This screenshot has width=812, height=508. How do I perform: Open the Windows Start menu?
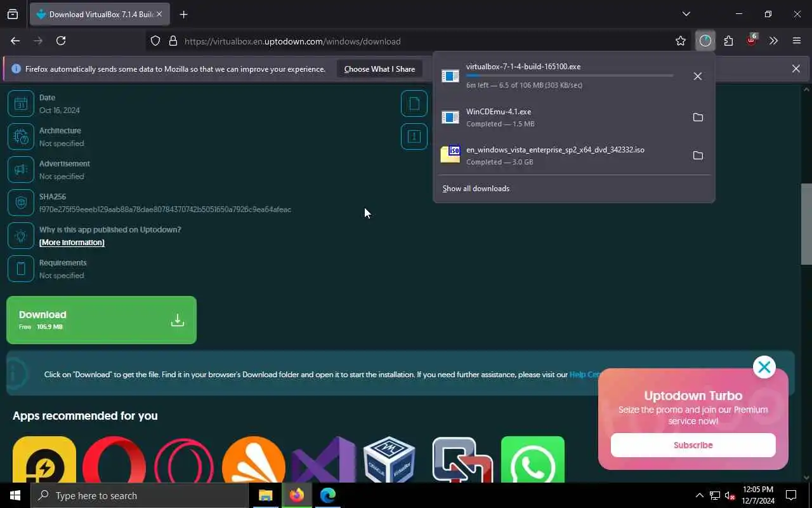click(x=15, y=495)
